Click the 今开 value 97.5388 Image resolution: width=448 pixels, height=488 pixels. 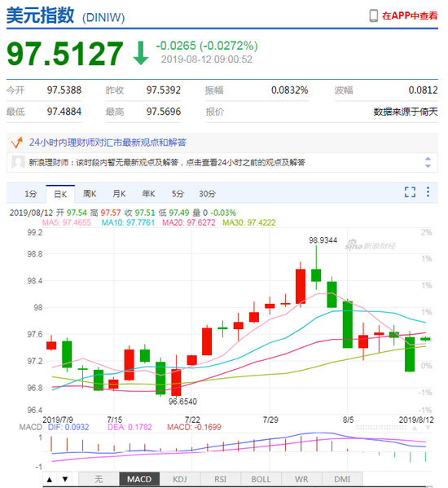tap(64, 90)
